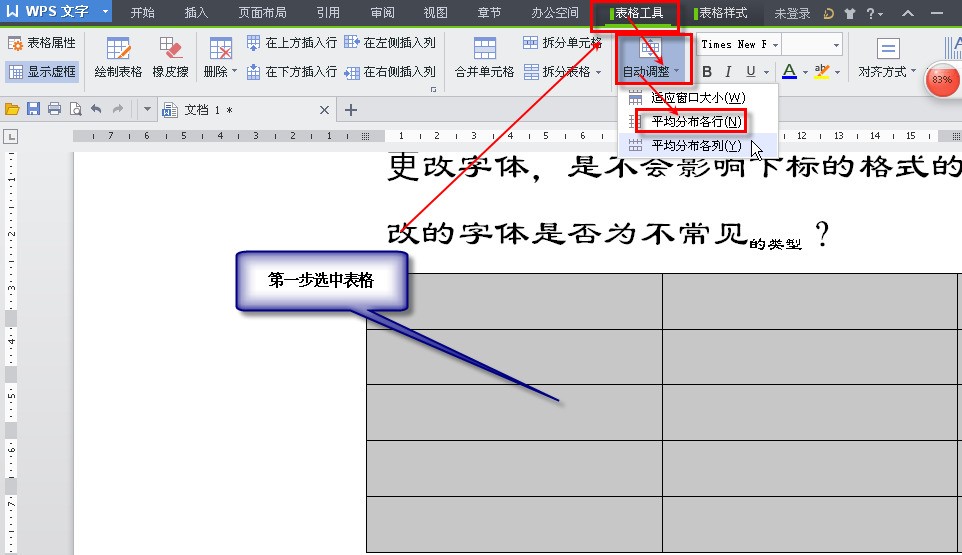The height and width of the screenshot is (555, 962).
Task: Click text 改的字体是否为不常见 in document
Action: click(568, 234)
